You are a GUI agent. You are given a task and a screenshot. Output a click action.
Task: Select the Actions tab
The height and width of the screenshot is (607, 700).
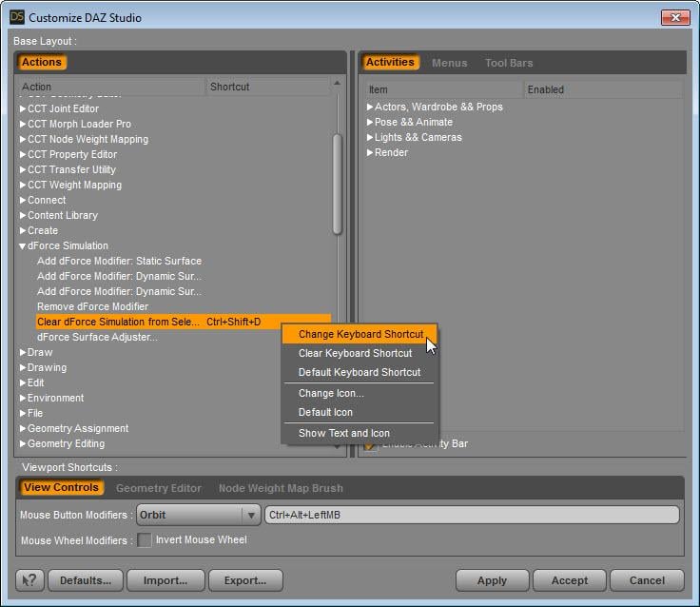click(42, 62)
